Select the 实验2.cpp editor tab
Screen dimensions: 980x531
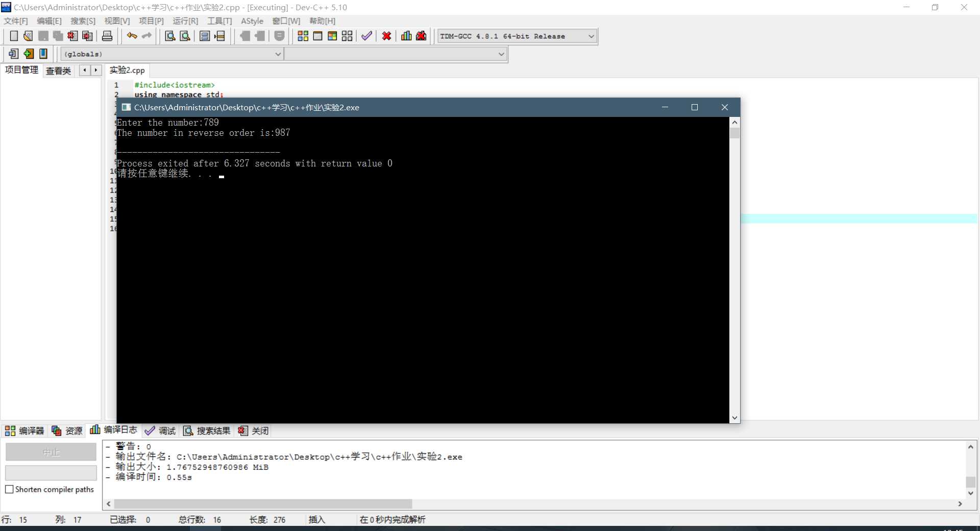(x=127, y=70)
